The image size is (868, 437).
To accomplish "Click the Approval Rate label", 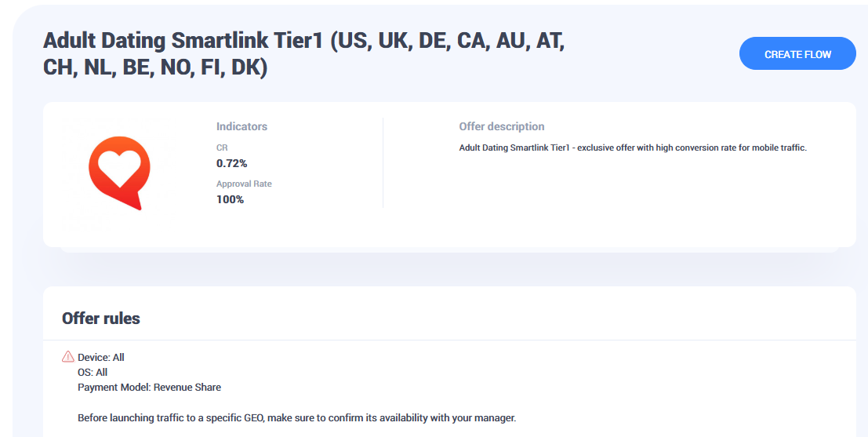I will [244, 184].
